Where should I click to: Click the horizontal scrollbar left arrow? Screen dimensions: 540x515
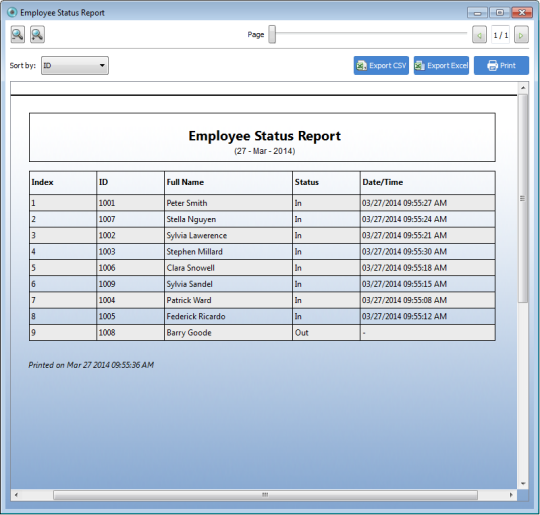pos(16,495)
